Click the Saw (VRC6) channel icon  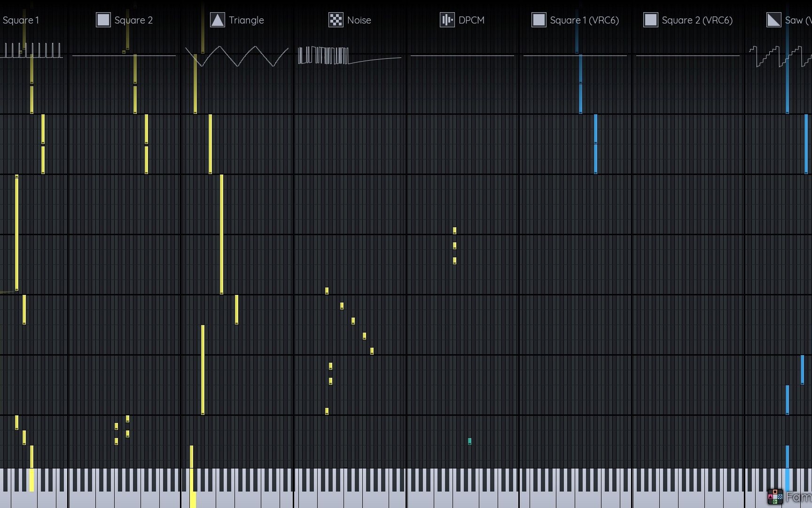tap(773, 20)
